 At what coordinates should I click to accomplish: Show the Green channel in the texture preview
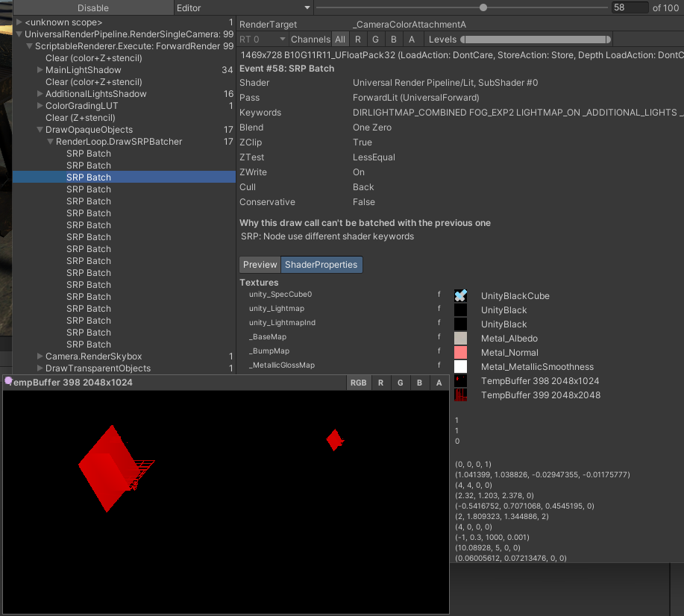pyautogui.click(x=401, y=383)
